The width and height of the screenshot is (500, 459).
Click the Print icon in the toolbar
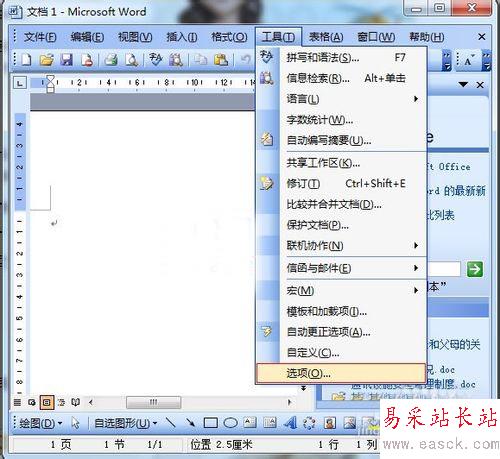point(111,60)
